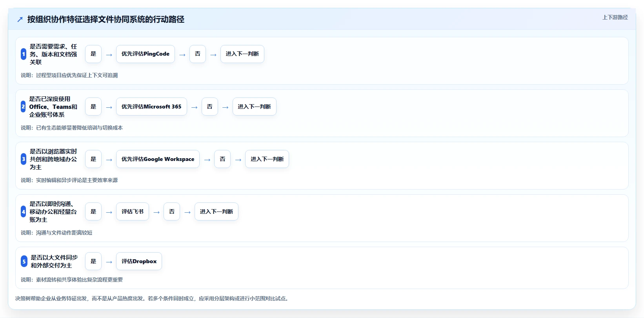Click the footer summary starting 决策树帮助企业
Image resolution: width=644 pixels, height=318 pixels.
(153, 298)
